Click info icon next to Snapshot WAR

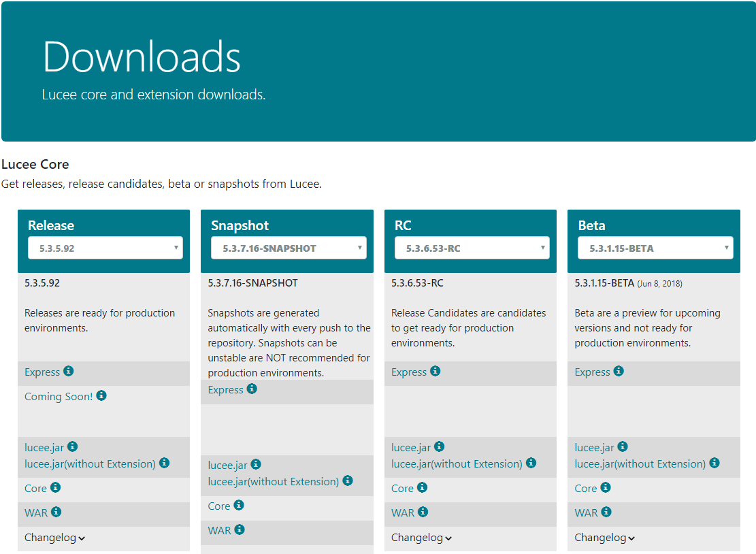[x=240, y=529]
